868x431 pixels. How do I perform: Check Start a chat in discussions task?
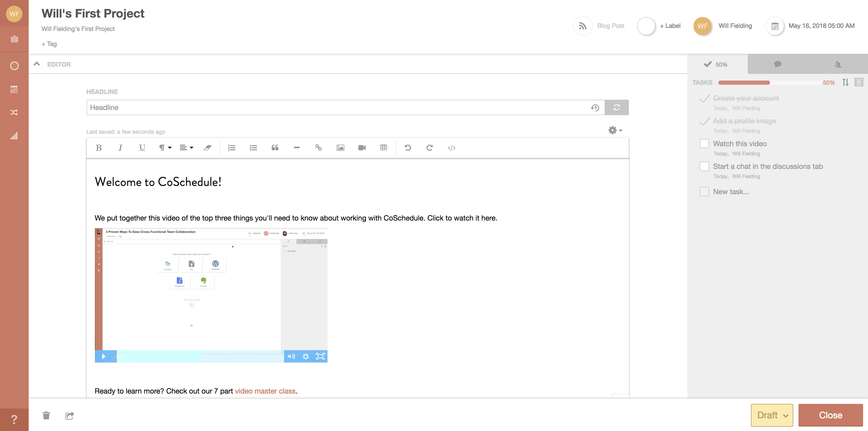pos(704,166)
